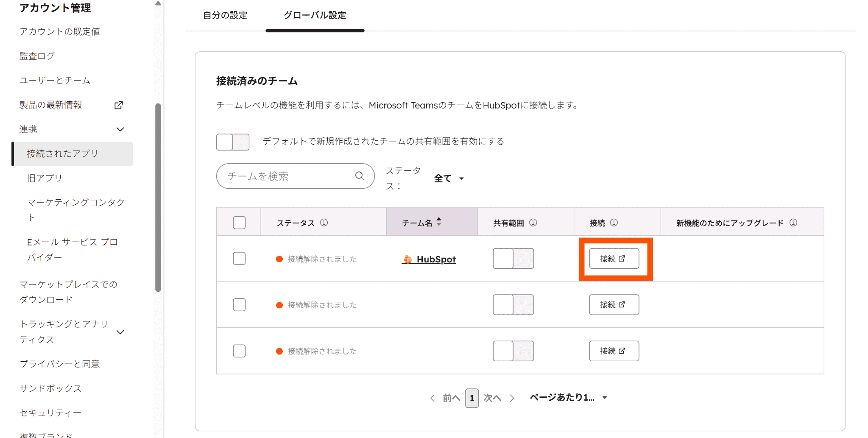Screen dimensions: 868x438
Task: Expand the 連携 sidebar section chevron
Action: [x=120, y=129]
